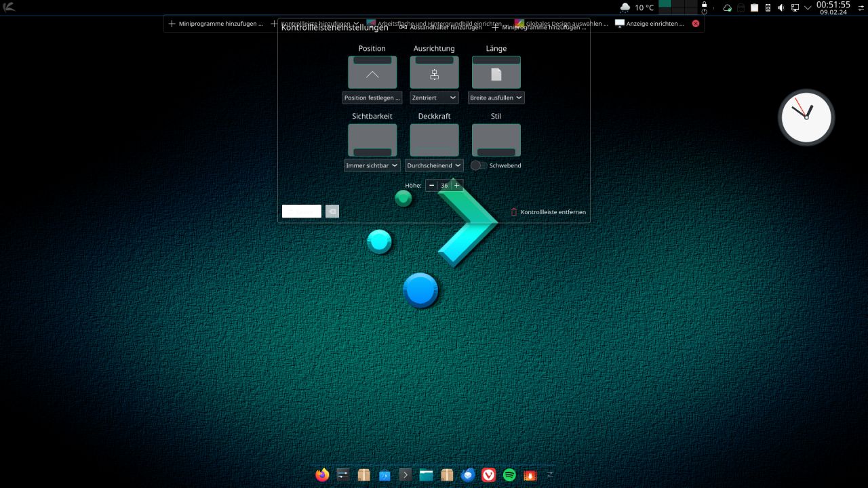Viewport: 868px width, 488px height.
Task: Increase panel height with plus button
Action: [457, 185]
